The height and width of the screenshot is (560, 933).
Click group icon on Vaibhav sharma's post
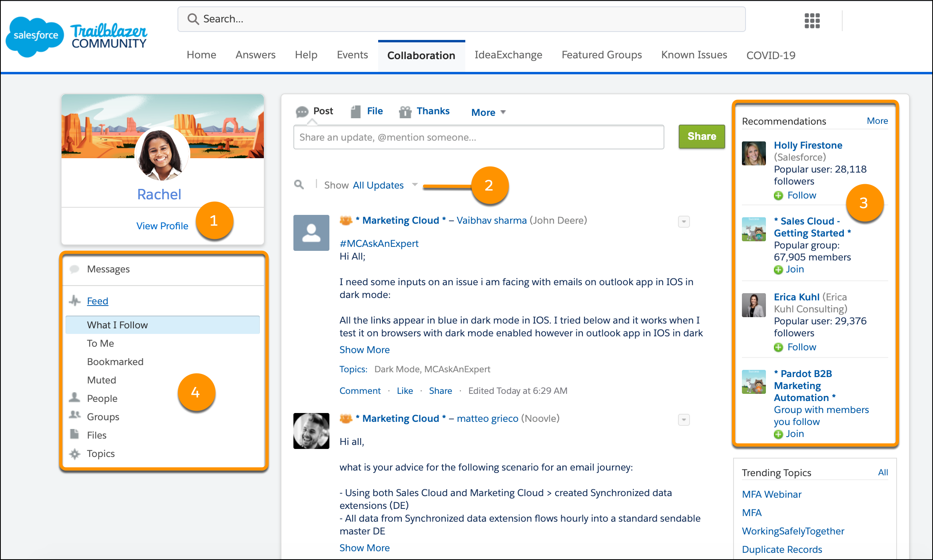(346, 220)
